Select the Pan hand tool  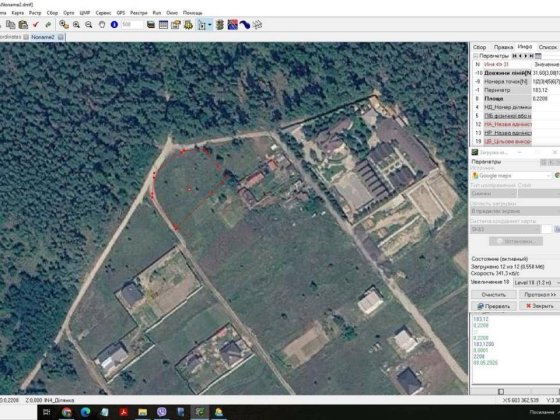pos(102,25)
